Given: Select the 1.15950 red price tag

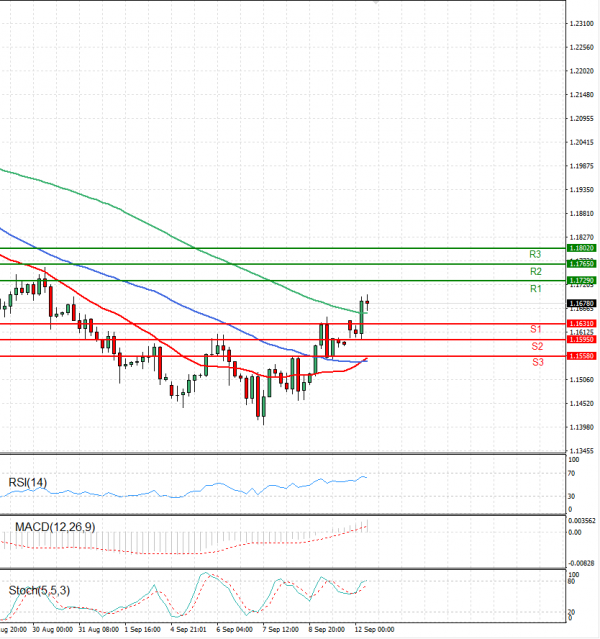Looking at the screenshot, I should point(582,339).
